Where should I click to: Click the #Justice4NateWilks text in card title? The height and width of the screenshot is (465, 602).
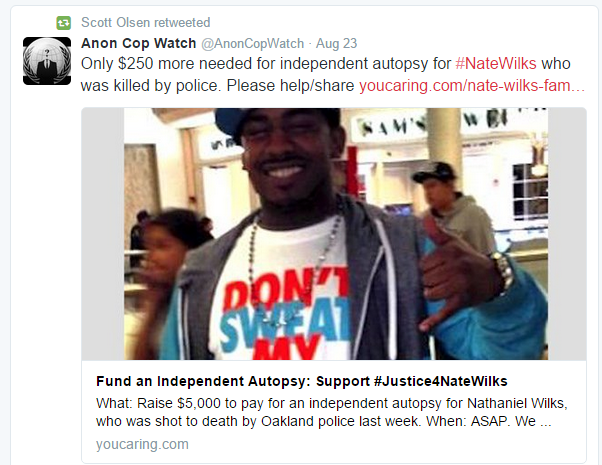click(x=440, y=381)
